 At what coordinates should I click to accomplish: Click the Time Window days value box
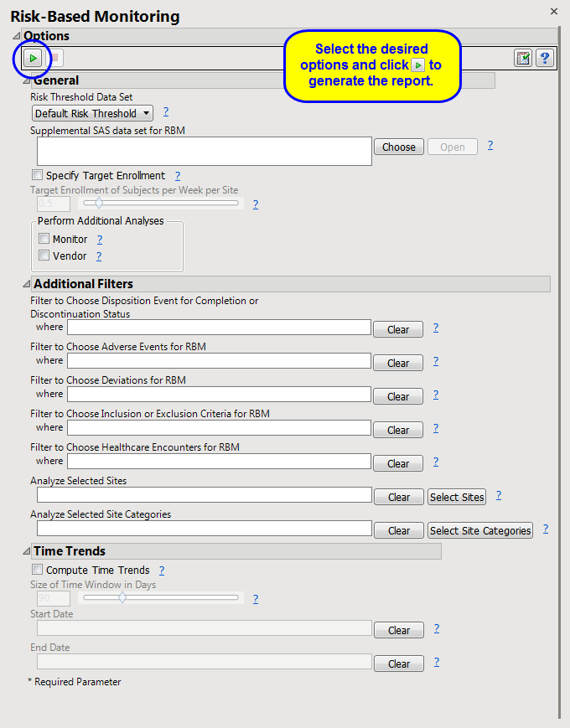point(54,598)
